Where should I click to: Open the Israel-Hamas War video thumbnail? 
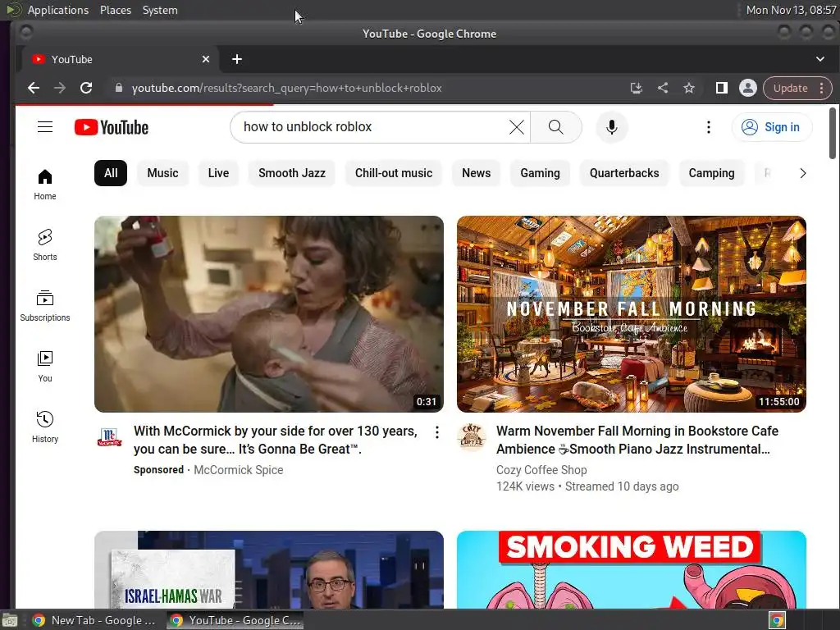pyautogui.click(x=269, y=569)
